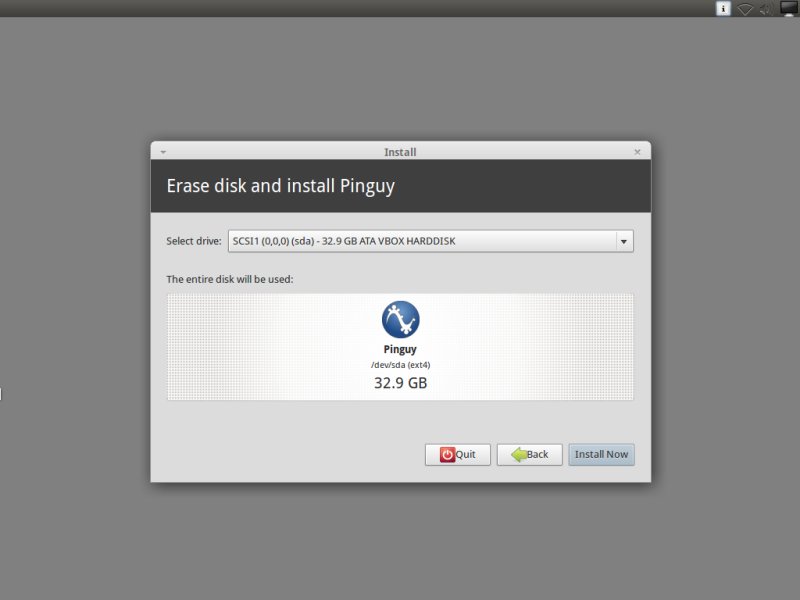The height and width of the screenshot is (600, 800).
Task: Close the Install window
Action: point(637,152)
